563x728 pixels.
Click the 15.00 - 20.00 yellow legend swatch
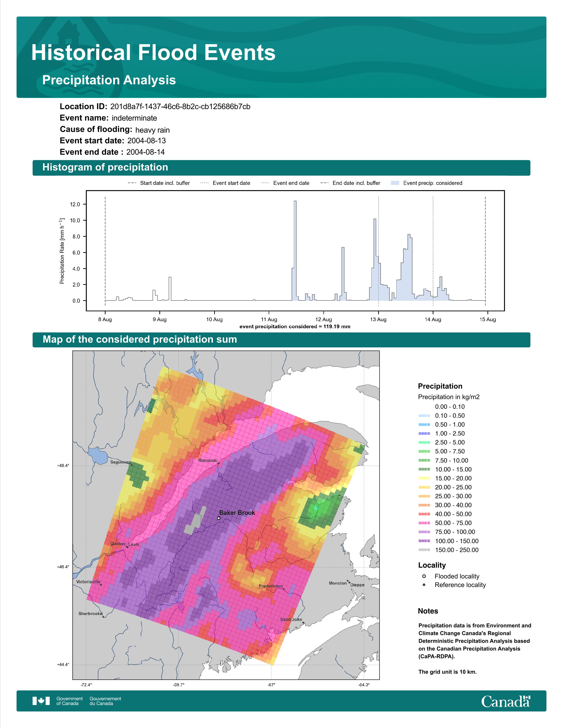[x=424, y=478]
